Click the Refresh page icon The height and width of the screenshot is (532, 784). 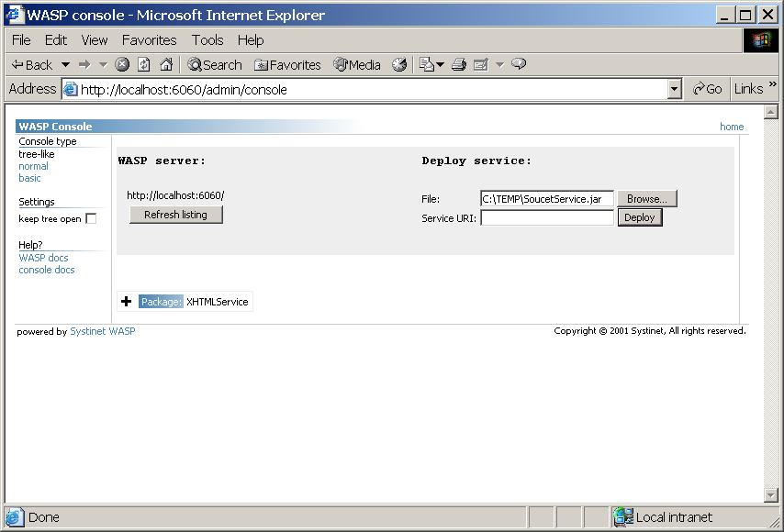coord(144,64)
